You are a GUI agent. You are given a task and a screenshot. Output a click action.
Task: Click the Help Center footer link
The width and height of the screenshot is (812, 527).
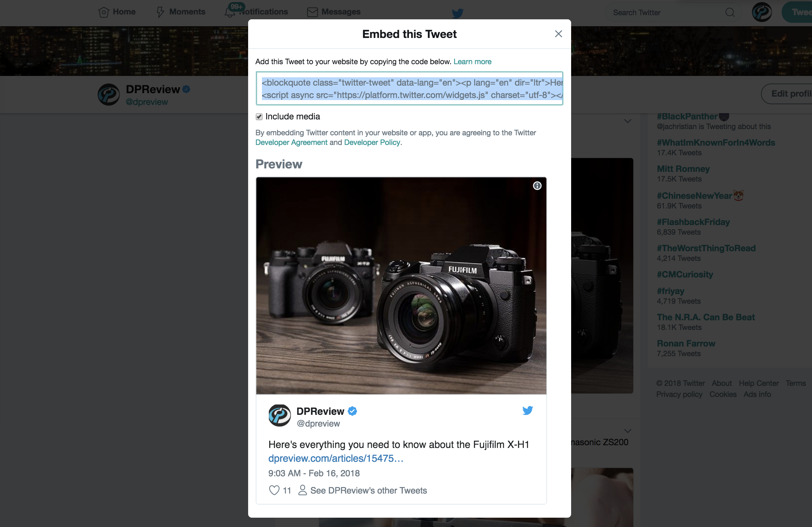pyautogui.click(x=759, y=383)
